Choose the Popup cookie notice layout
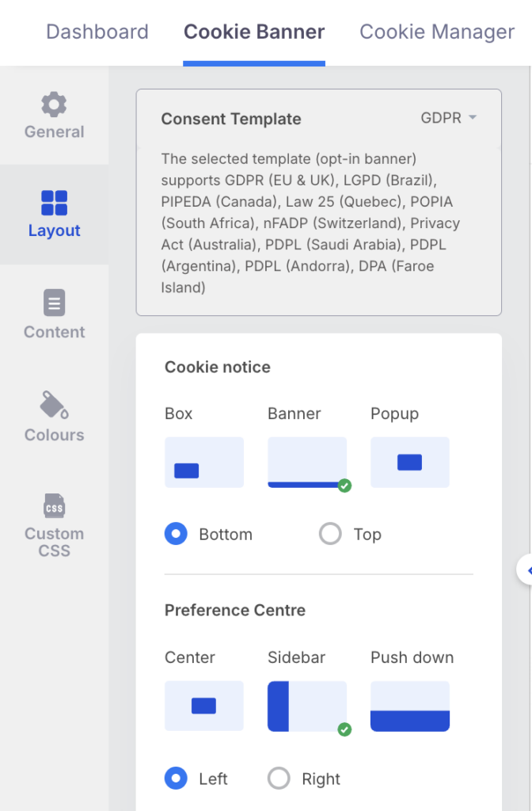 [x=409, y=463]
